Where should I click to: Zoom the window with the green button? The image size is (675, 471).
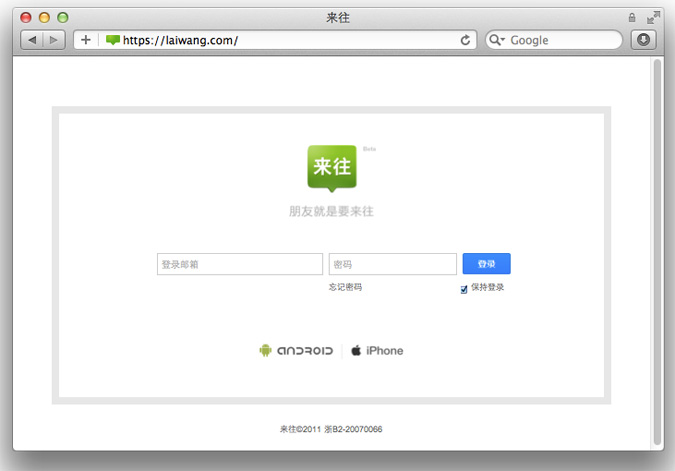[63, 17]
